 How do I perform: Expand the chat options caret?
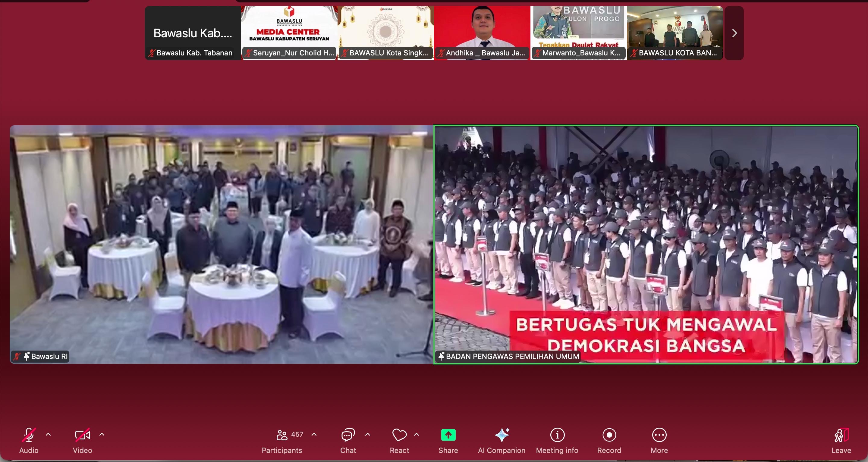pyautogui.click(x=368, y=434)
